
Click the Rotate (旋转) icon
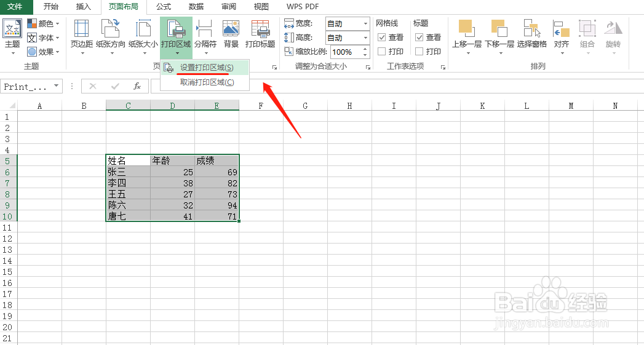click(613, 29)
